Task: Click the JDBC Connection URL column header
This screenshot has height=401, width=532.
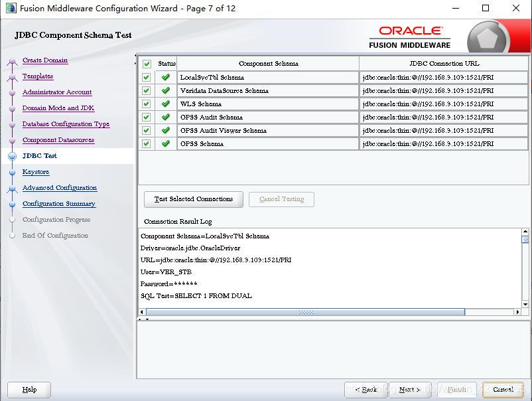Action: click(x=444, y=64)
